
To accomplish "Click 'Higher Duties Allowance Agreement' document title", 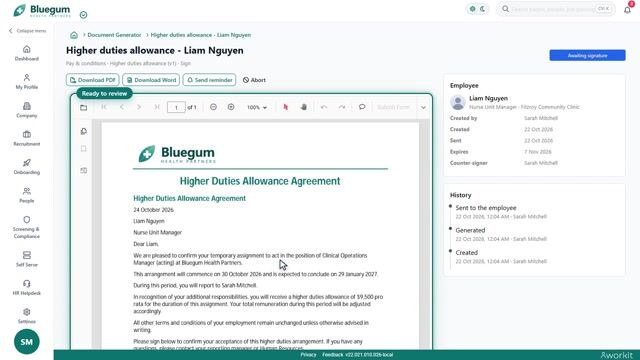I will (260, 181).
